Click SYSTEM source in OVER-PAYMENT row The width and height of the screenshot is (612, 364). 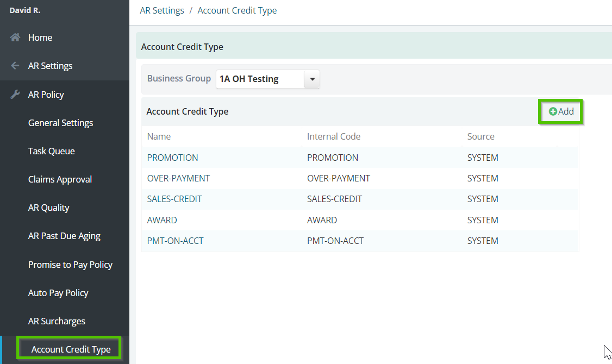coord(483,178)
